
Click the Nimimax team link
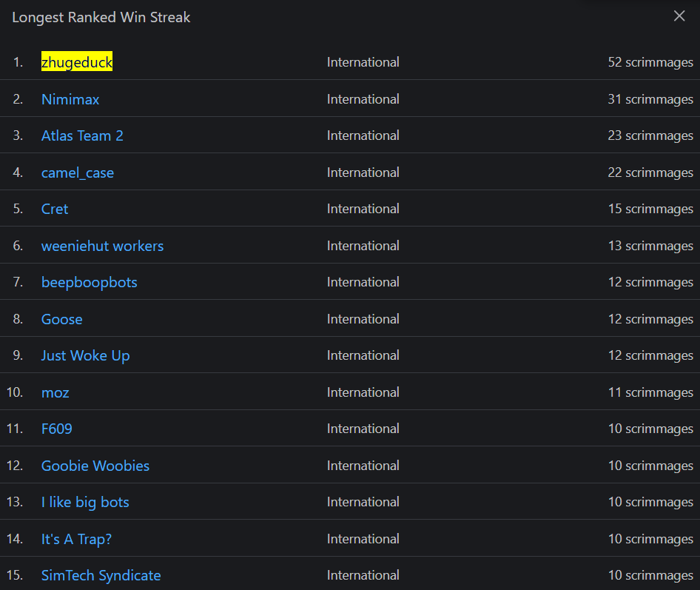click(70, 98)
